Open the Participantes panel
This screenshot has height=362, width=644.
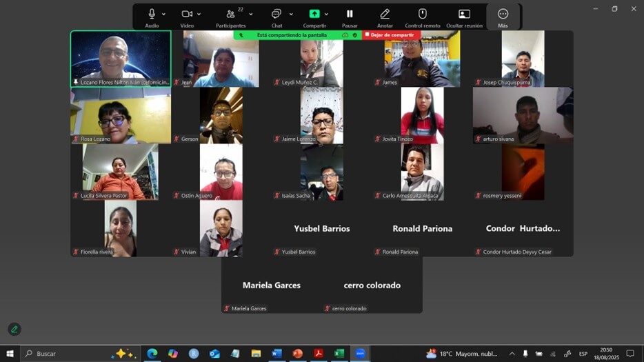[230, 14]
